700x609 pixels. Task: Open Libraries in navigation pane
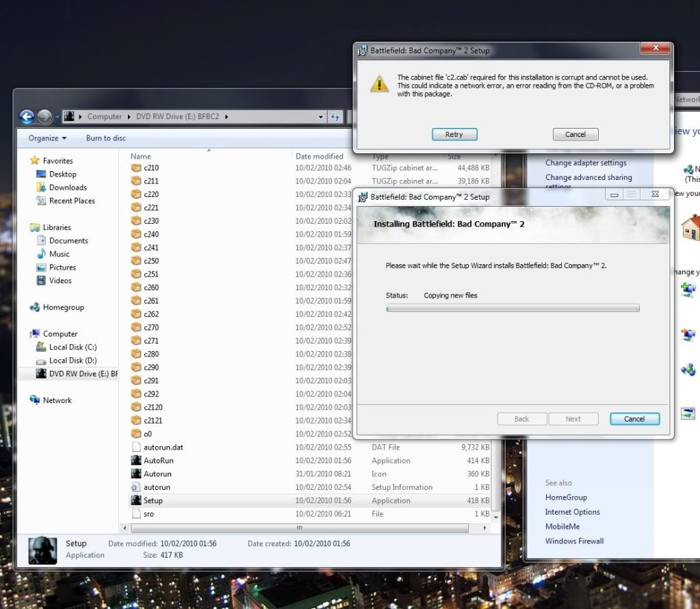tap(57, 227)
